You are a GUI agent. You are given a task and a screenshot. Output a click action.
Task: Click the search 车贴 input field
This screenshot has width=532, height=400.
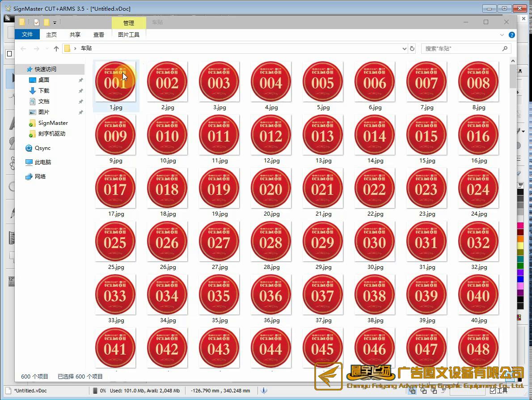coord(460,48)
